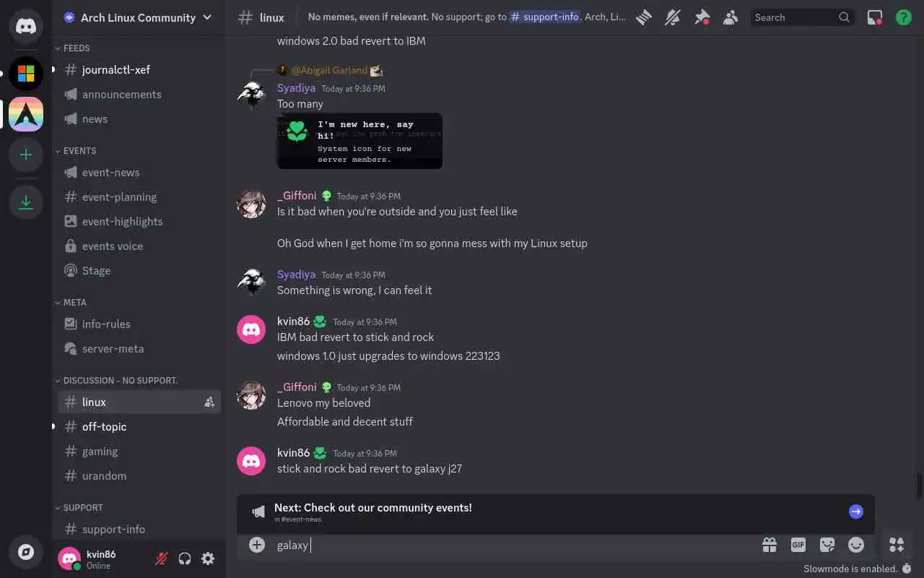This screenshot has height=578, width=924.
Task: Open the sticker picker
Action: (827, 545)
